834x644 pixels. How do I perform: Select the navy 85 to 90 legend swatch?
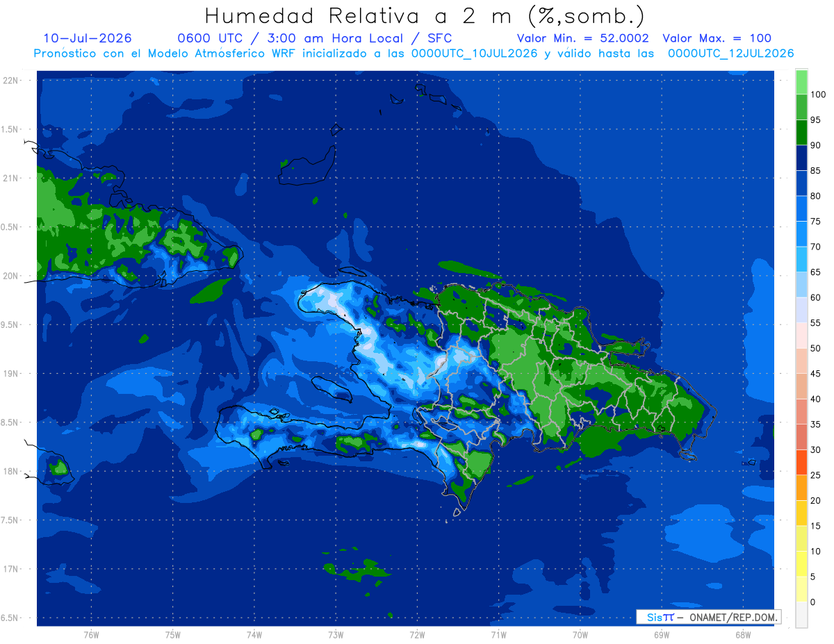click(x=801, y=158)
